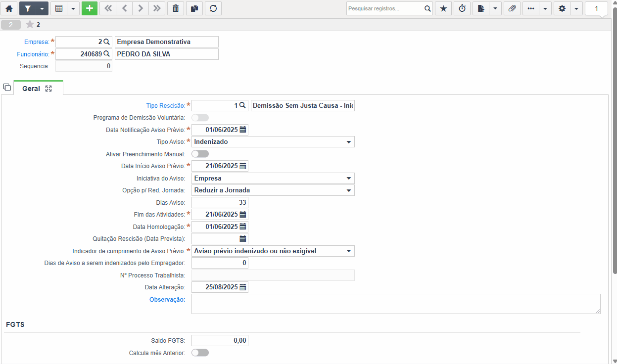Click the Observação text area
The image size is (617, 364).
click(x=396, y=304)
